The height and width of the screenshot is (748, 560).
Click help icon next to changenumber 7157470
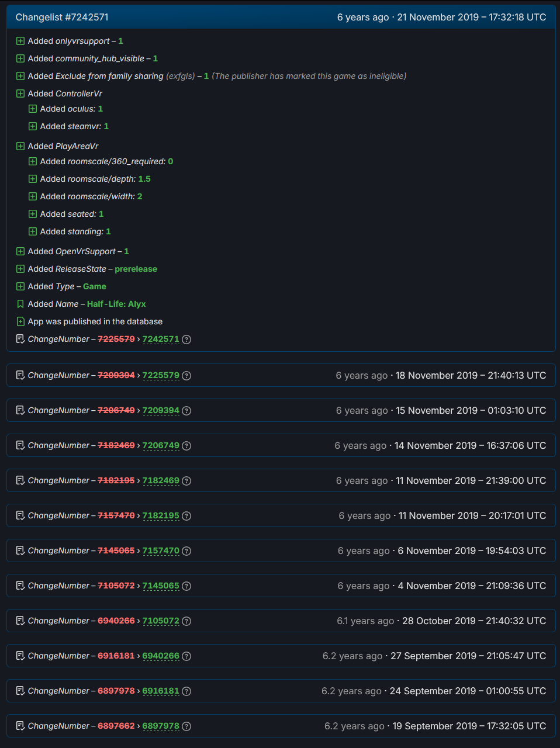[186, 551]
